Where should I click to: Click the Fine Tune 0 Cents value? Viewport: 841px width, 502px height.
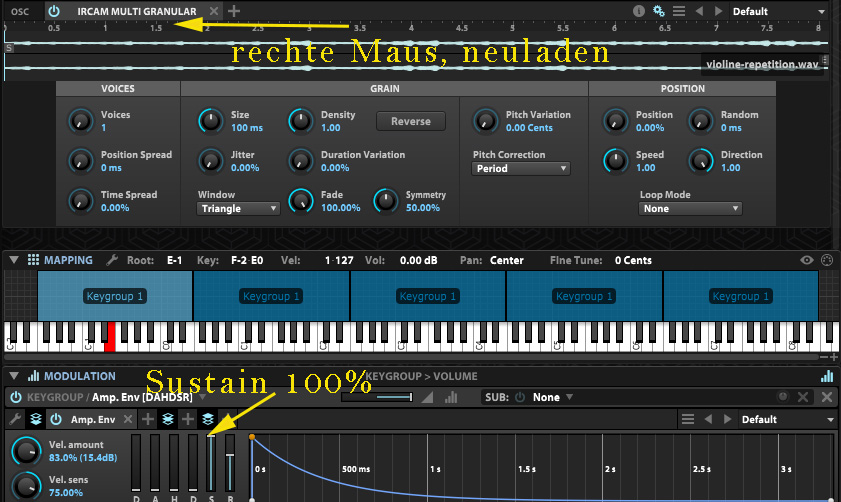click(633, 261)
